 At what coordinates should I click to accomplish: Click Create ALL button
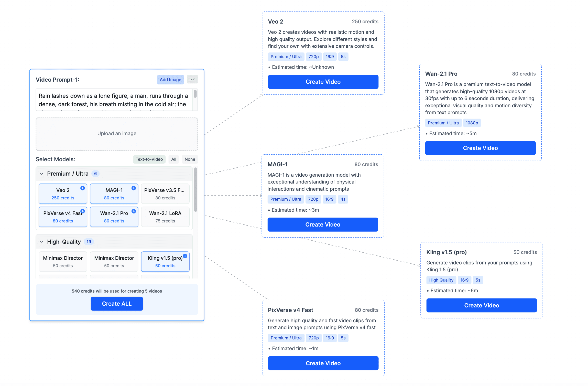click(x=117, y=304)
